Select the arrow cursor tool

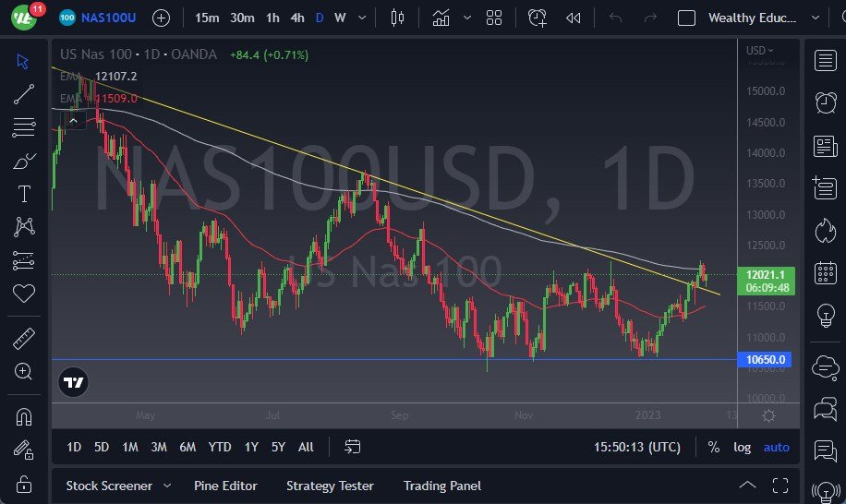(23, 61)
